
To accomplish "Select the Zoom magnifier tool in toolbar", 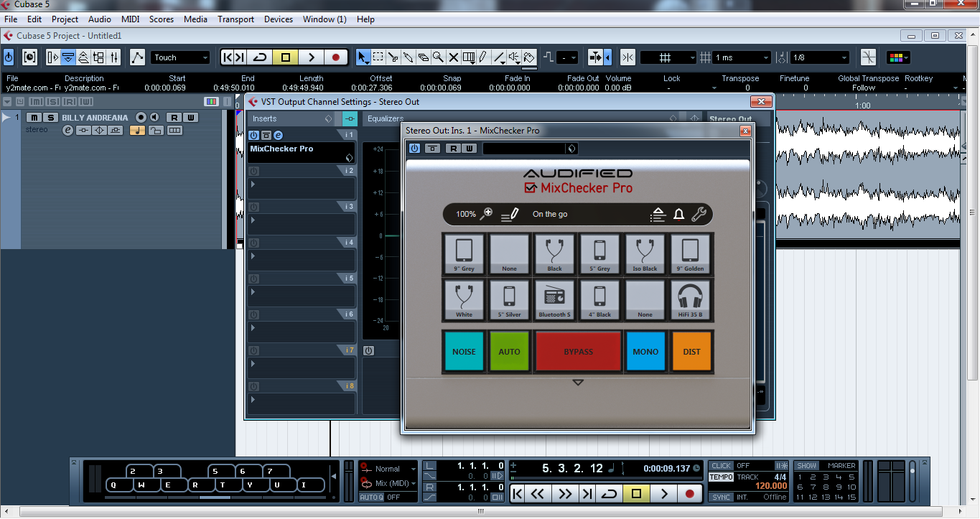I will point(438,57).
